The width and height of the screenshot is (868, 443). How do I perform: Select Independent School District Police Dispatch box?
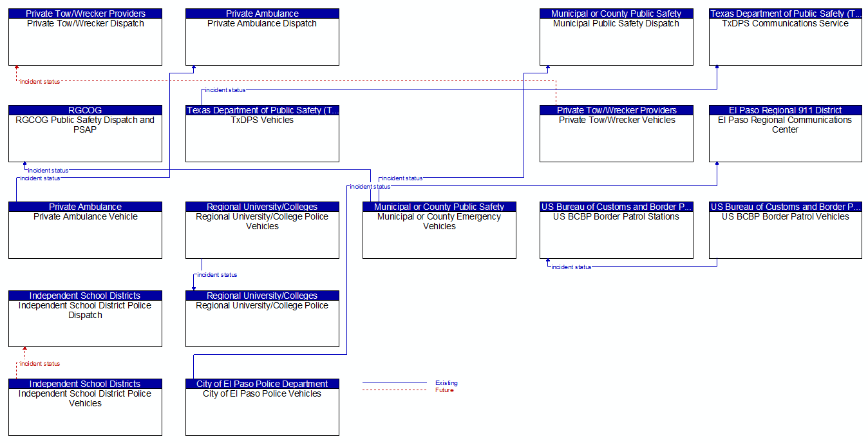[85, 319]
